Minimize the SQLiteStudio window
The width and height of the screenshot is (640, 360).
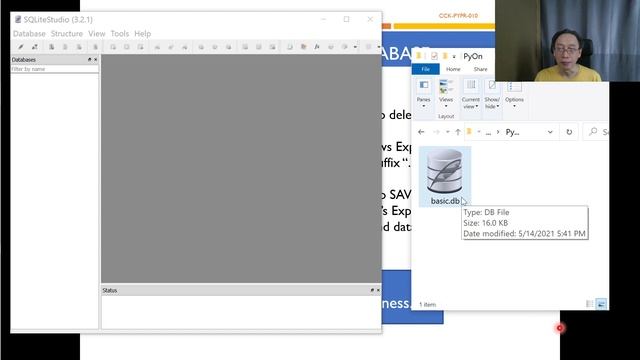[324, 19]
